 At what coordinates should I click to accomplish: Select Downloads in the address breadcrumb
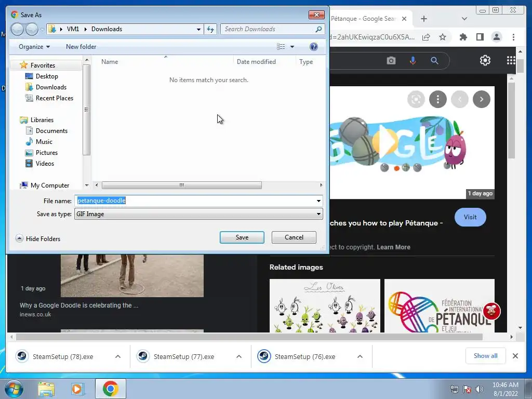[107, 29]
